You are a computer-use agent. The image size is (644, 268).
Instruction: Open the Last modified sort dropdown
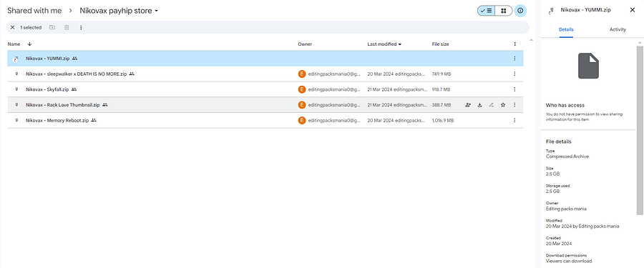pyautogui.click(x=384, y=44)
